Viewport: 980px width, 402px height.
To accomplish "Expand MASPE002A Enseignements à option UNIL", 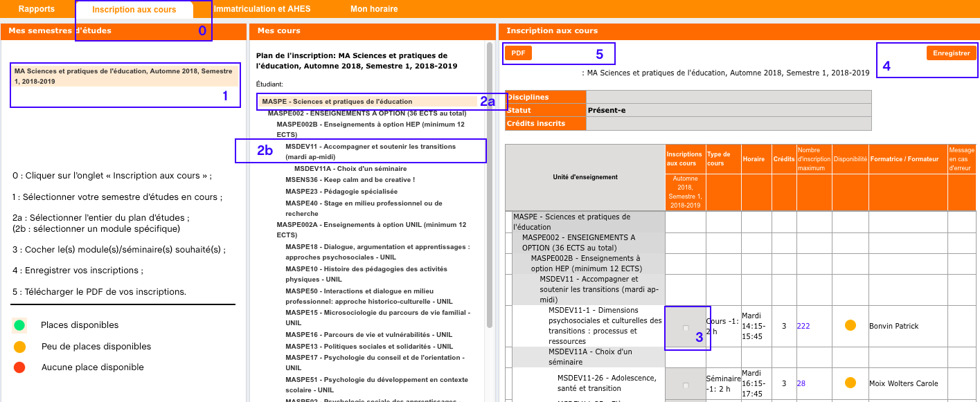I will click(x=371, y=230).
